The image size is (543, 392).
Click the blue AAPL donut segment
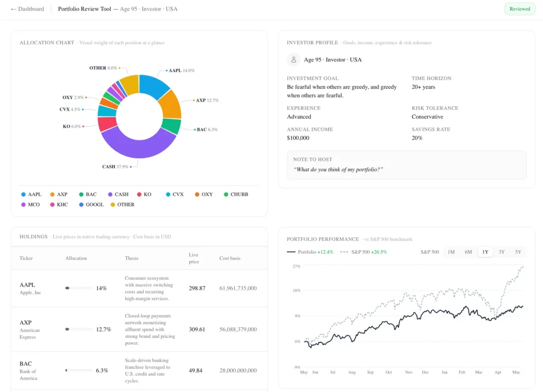coord(153,86)
